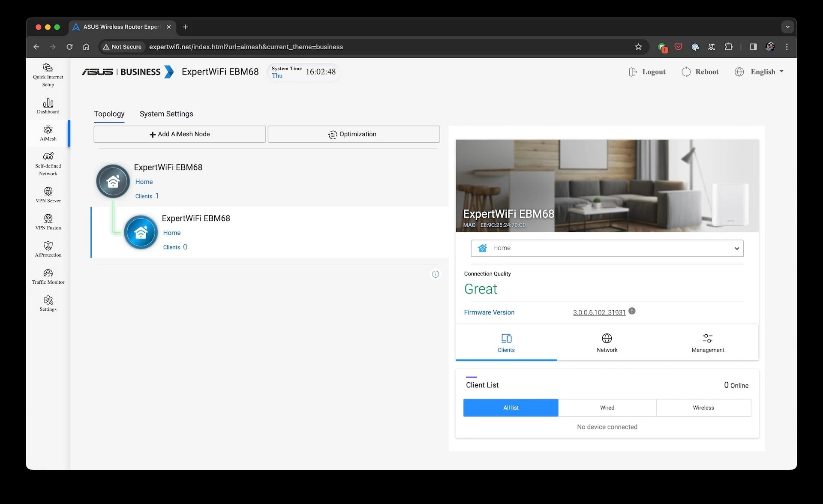Open the Management tab in node panel
Screen dimensions: 823x504
[x=708, y=343]
